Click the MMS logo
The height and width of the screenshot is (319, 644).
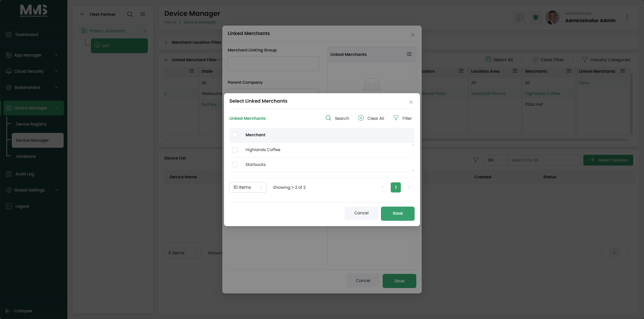pyautogui.click(x=34, y=11)
